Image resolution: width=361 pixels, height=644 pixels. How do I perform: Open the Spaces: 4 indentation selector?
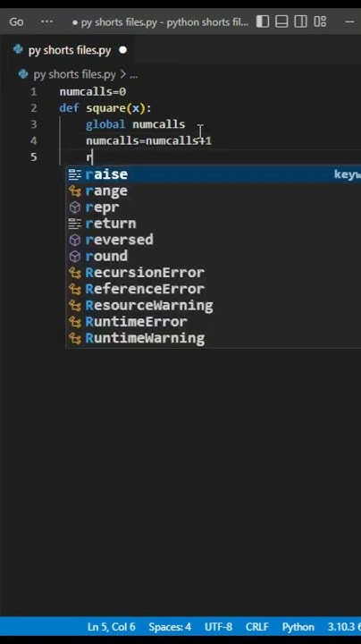(170, 627)
